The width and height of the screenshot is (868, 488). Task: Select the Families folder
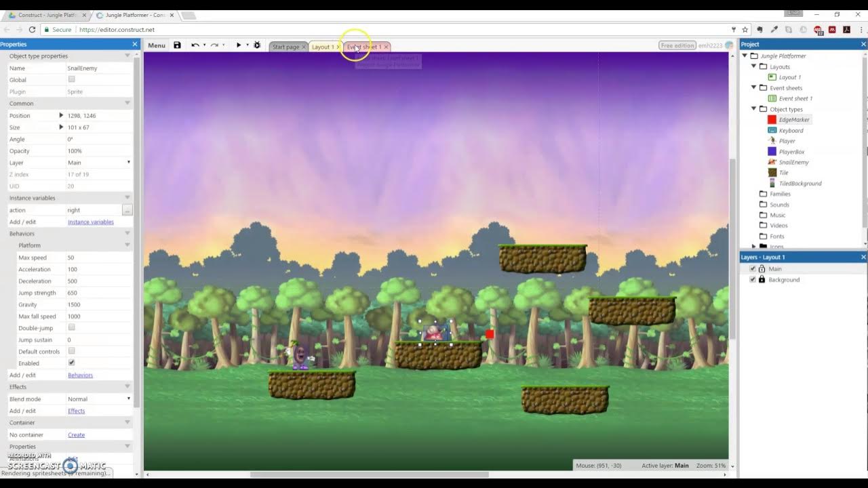coord(780,194)
